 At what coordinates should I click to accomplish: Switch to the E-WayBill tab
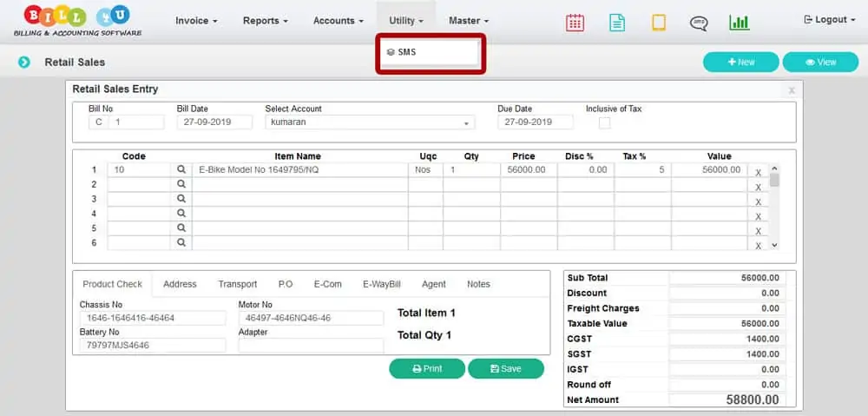click(x=382, y=284)
